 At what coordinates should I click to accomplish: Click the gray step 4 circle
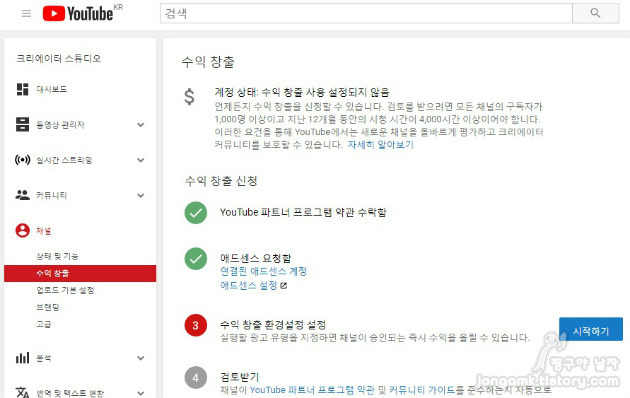(x=196, y=378)
